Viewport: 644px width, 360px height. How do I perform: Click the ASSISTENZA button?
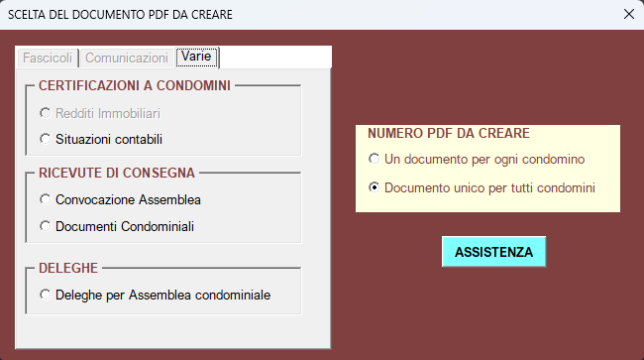pyautogui.click(x=493, y=252)
